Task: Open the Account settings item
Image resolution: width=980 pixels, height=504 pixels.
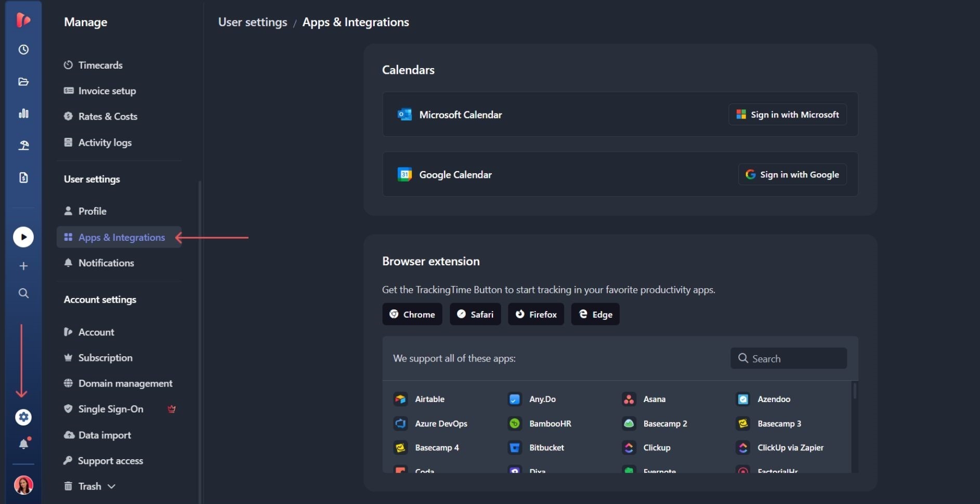Action: click(x=89, y=332)
